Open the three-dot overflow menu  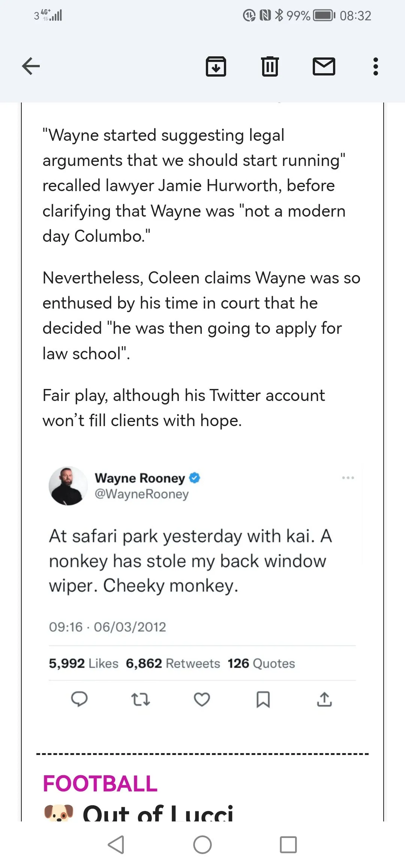point(376,66)
